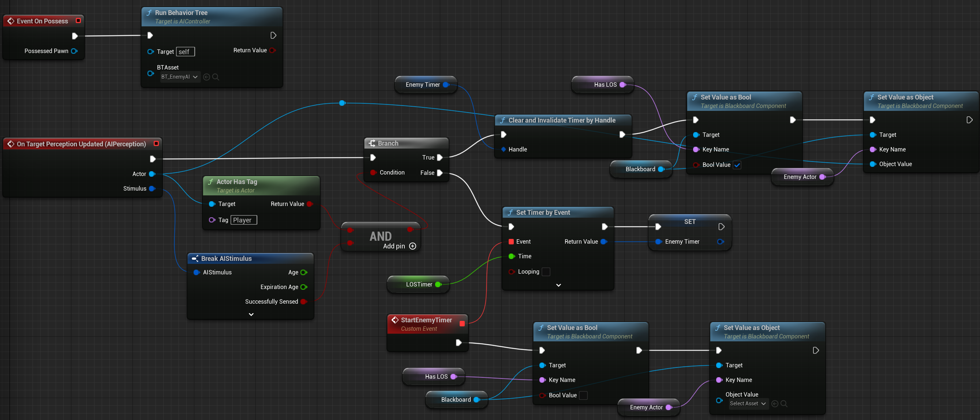
Task: Select the LOSTimer variable node
Action: [x=419, y=284]
